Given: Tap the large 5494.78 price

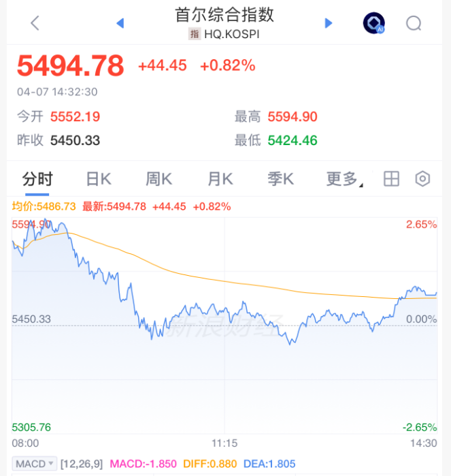Looking at the screenshot, I should [x=71, y=66].
